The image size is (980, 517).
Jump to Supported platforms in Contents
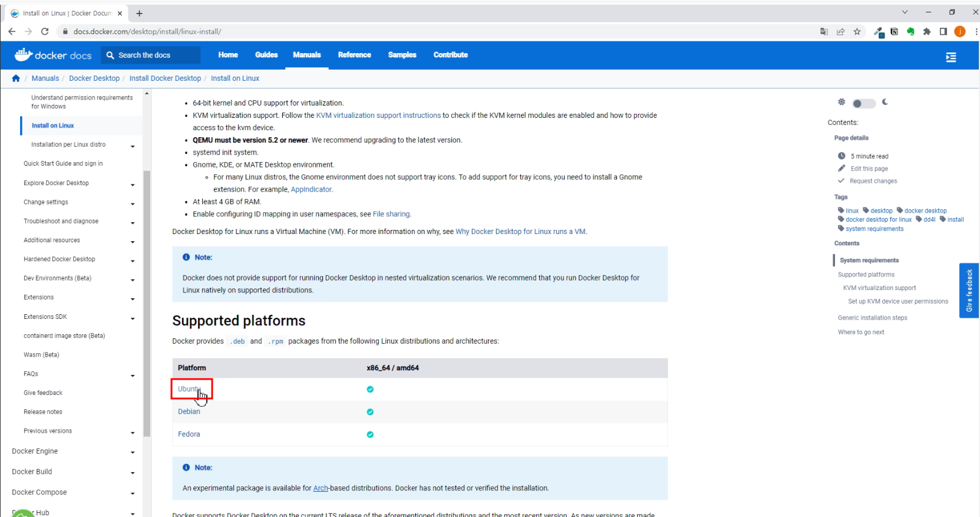tap(866, 275)
